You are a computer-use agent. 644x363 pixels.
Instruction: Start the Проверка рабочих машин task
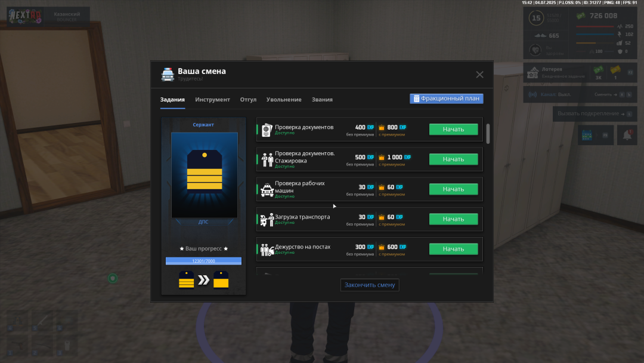click(453, 189)
